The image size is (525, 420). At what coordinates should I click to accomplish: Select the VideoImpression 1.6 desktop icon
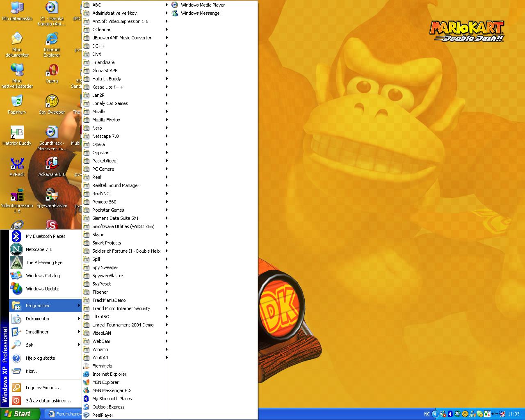pyautogui.click(x=17, y=201)
